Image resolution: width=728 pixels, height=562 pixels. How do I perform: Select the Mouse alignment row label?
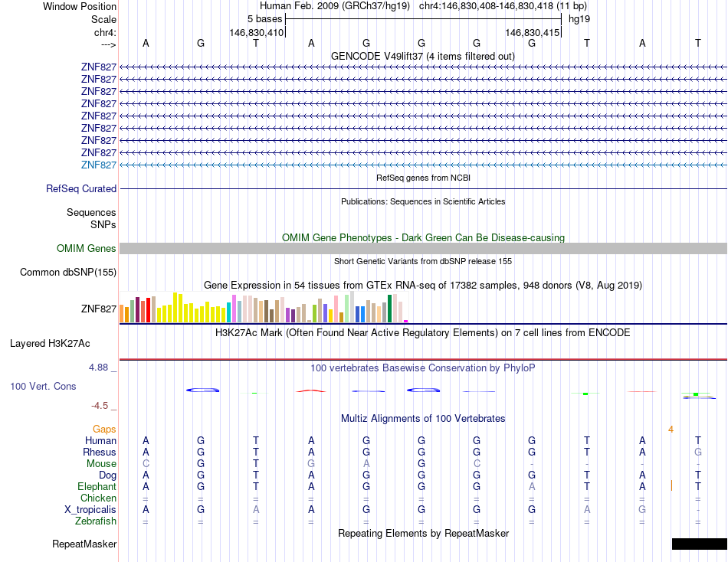(x=101, y=464)
